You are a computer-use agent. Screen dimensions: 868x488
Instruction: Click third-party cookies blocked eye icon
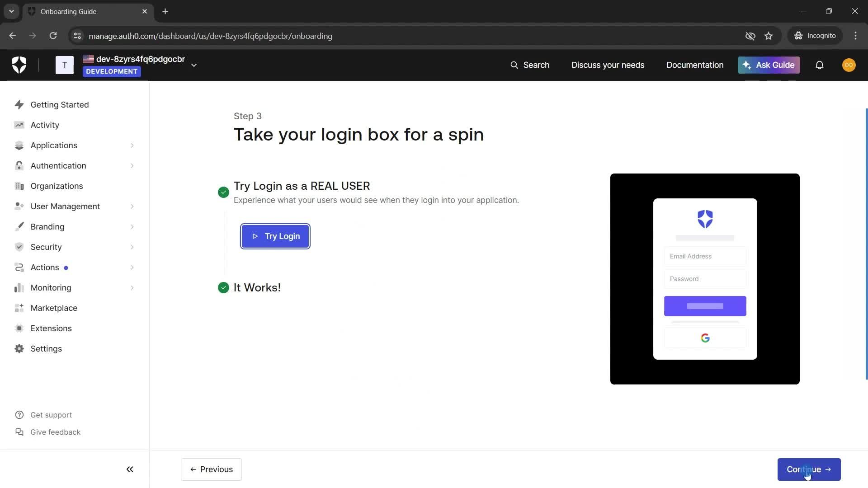coord(750,36)
